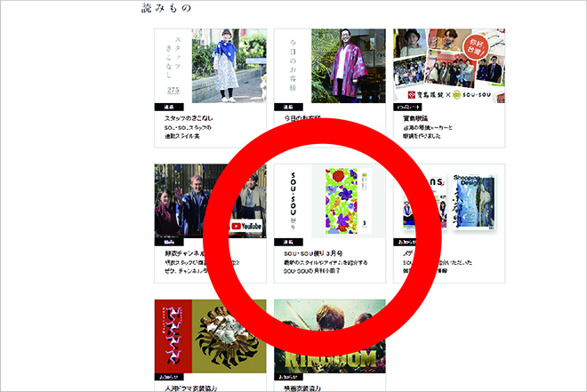Click the お知らせ tag on KINGDOM card
This screenshot has height=392, width=587.
[288, 377]
